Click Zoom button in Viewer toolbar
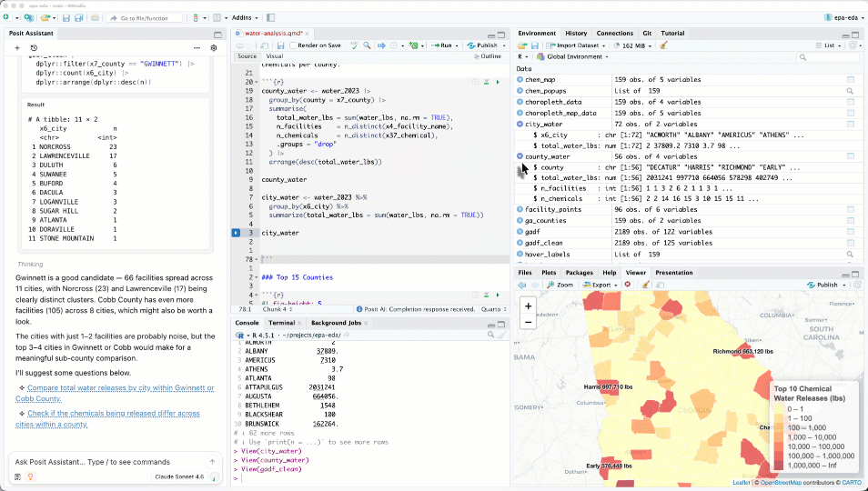Viewport: 868px width, 491px height. pos(560,285)
